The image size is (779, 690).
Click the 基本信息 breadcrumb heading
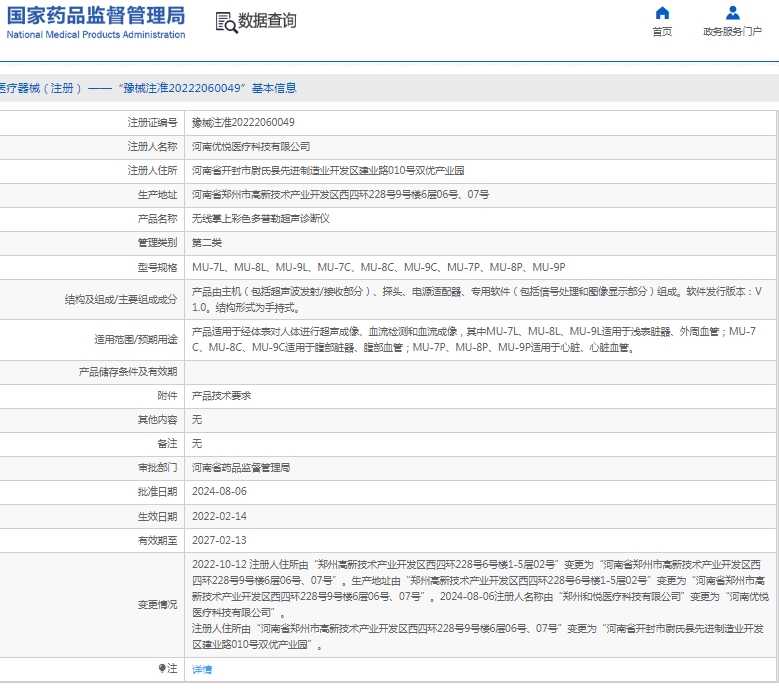point(274,88)
